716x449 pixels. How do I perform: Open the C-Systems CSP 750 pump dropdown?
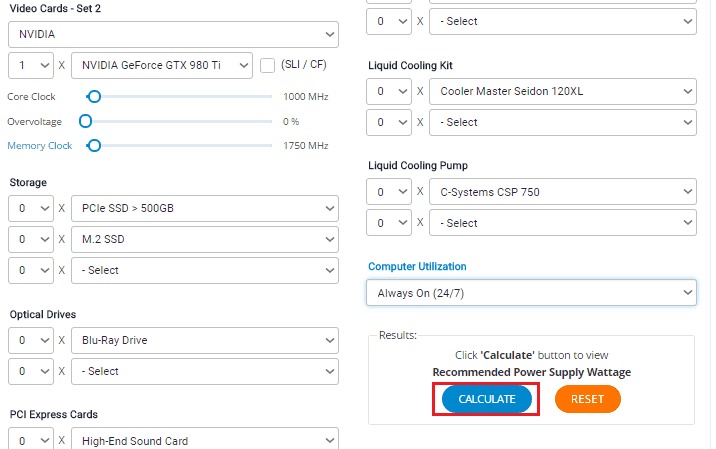click(563, 192)
